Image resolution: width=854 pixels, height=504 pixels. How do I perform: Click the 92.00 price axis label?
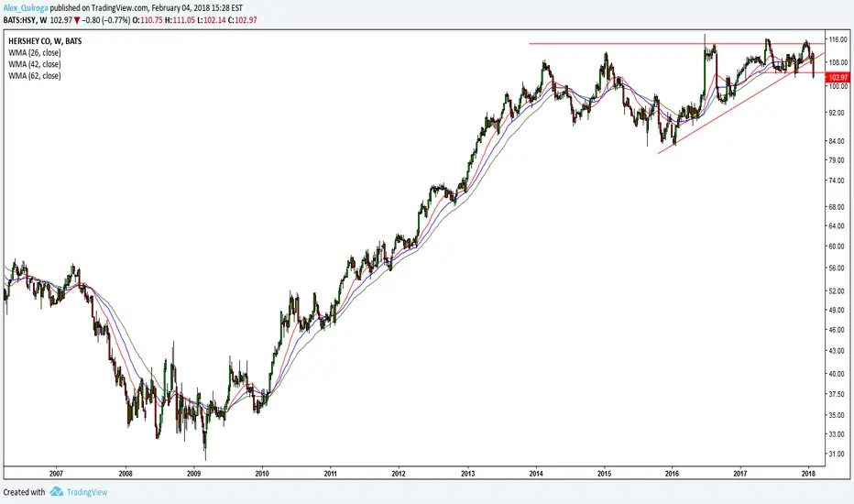[838, 113]
